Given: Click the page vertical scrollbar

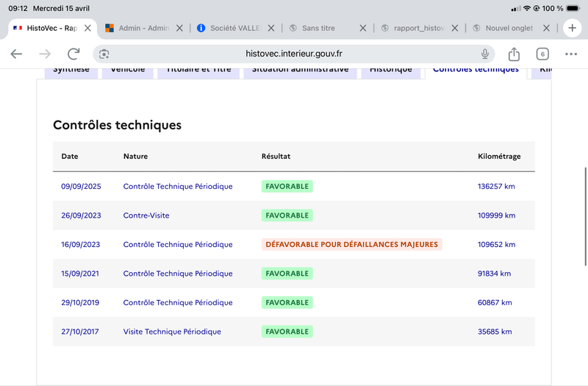Looking at the screenshot, I should [585, 216].
